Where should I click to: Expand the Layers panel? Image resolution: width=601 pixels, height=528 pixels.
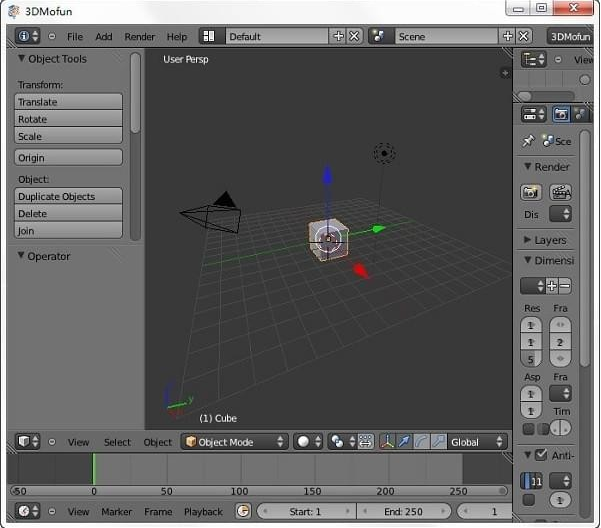coord(528,239)
